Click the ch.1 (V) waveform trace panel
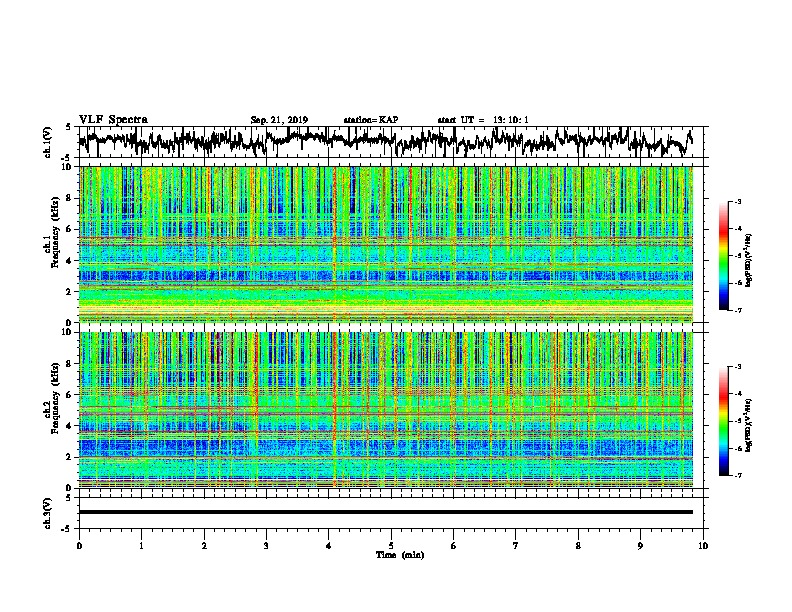The width and height of the screenshot is (792, 612). (393, 142)
